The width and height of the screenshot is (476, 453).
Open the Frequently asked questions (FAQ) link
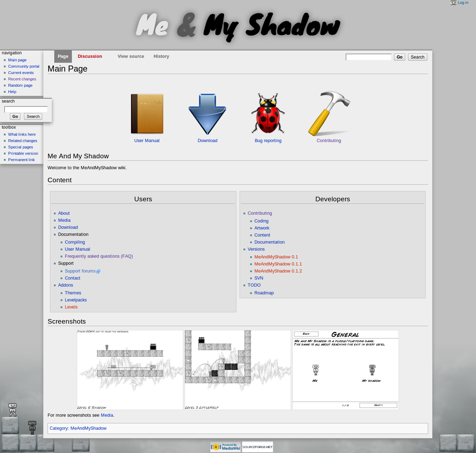[99, 256]
